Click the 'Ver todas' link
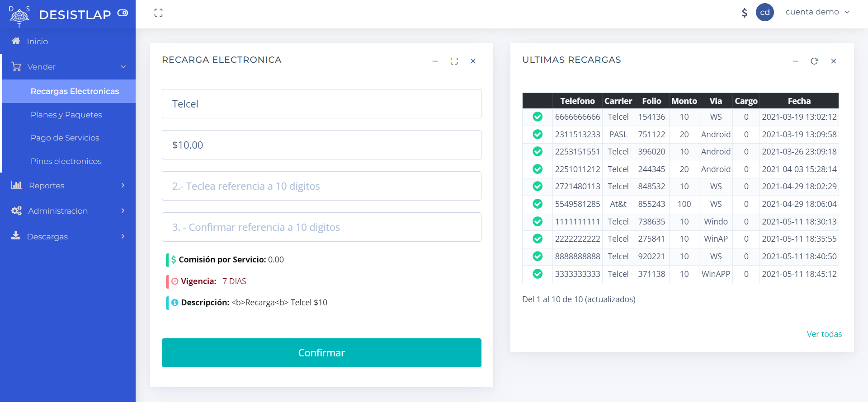The image size is (868, 402). click(824, 334)
